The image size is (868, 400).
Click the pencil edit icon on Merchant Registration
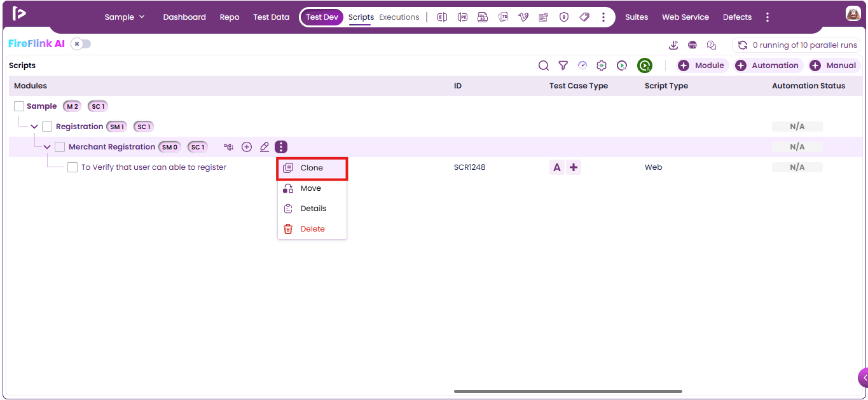pos(265,147)
